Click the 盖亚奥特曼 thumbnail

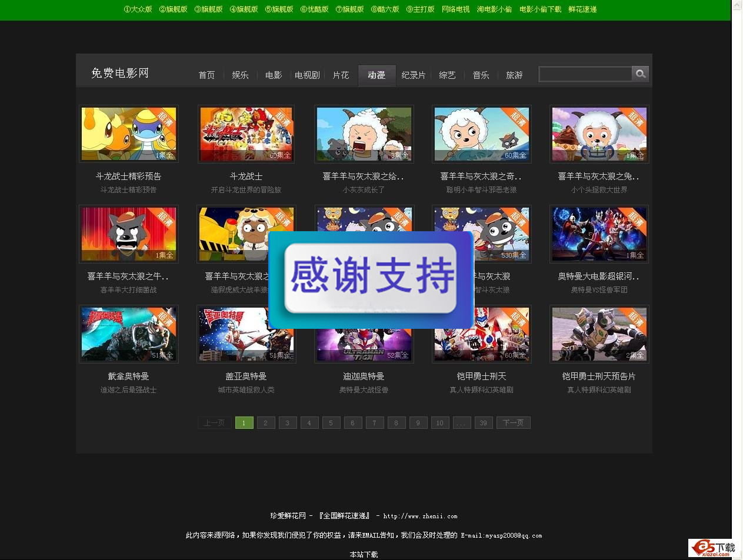[246, 334]
